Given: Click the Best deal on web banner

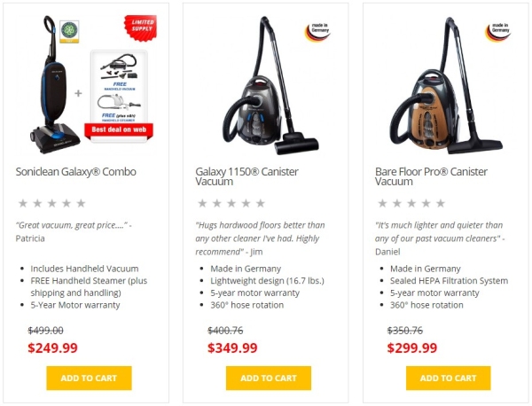Looking at the screenshot, I should (119, 130).
